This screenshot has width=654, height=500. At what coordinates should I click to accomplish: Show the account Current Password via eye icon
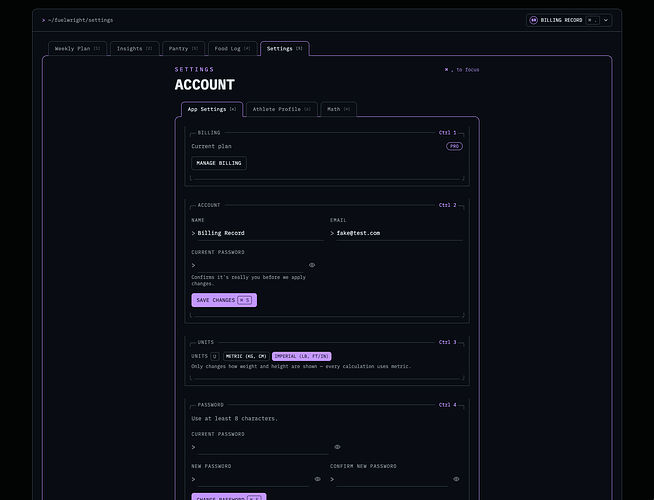tap(312, 265)
